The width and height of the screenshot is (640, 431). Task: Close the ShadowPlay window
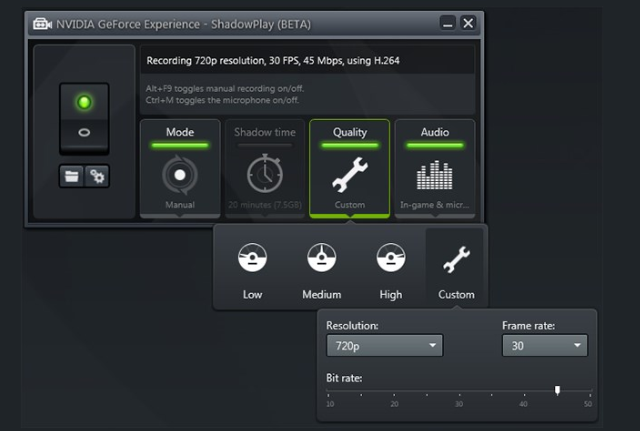[x=468, y=23]
